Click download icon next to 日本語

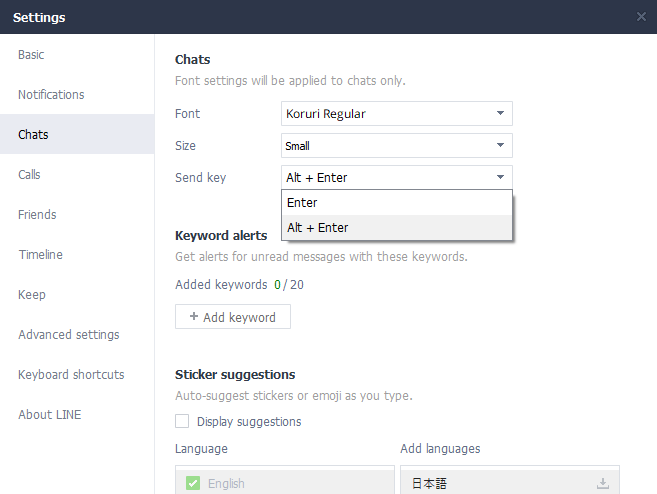[x=602, y=484]
